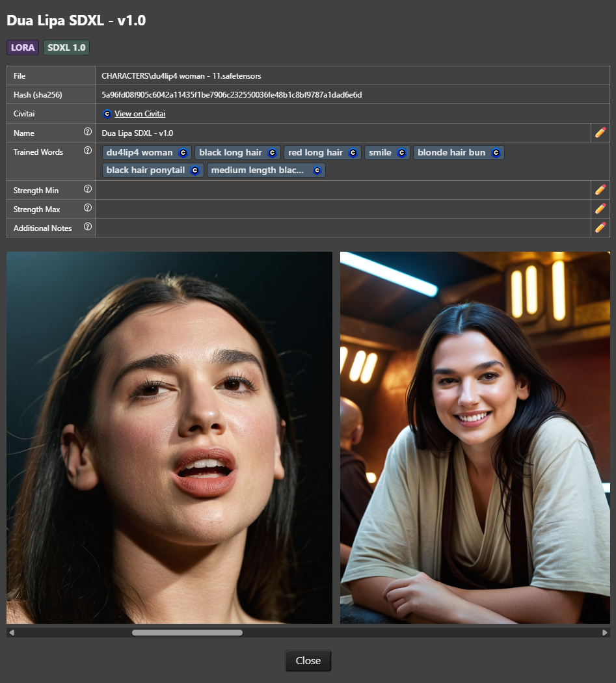
Task: Click the Strength Max value field
Action: pos(343,209)
